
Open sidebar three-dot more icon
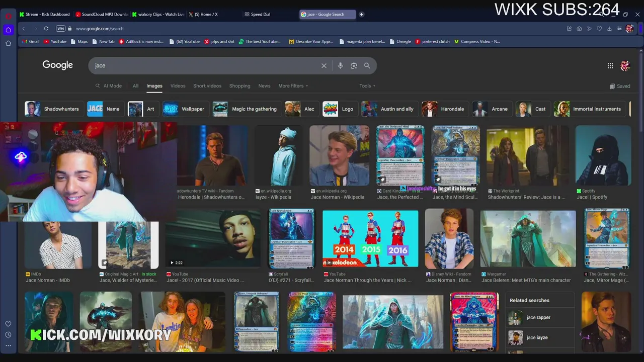point(8,345)
